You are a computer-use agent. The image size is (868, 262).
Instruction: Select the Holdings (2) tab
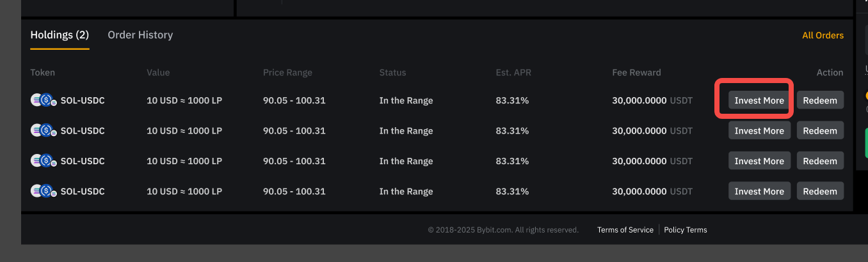(x=60, y=35)
